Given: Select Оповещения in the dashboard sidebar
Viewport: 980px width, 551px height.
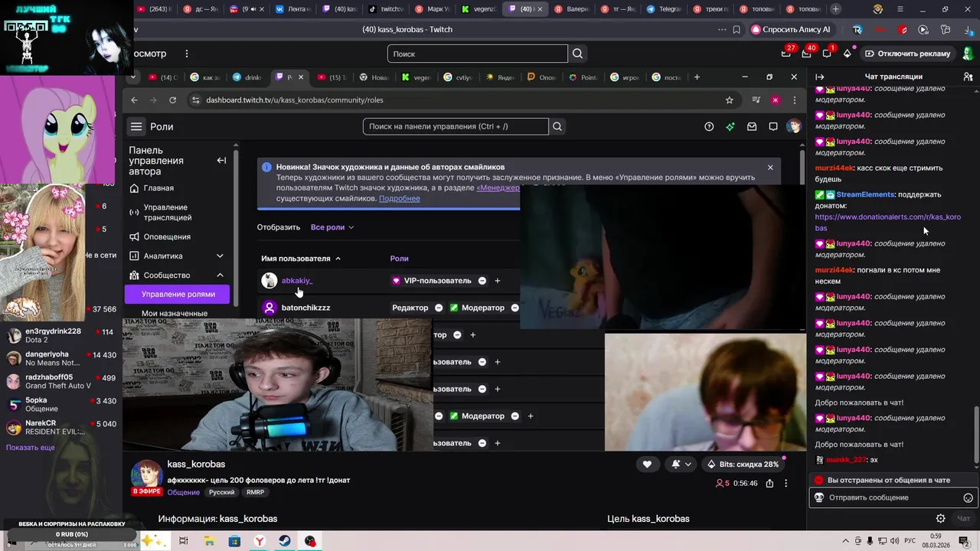Looking at the screenshot, I should point(167,237).
